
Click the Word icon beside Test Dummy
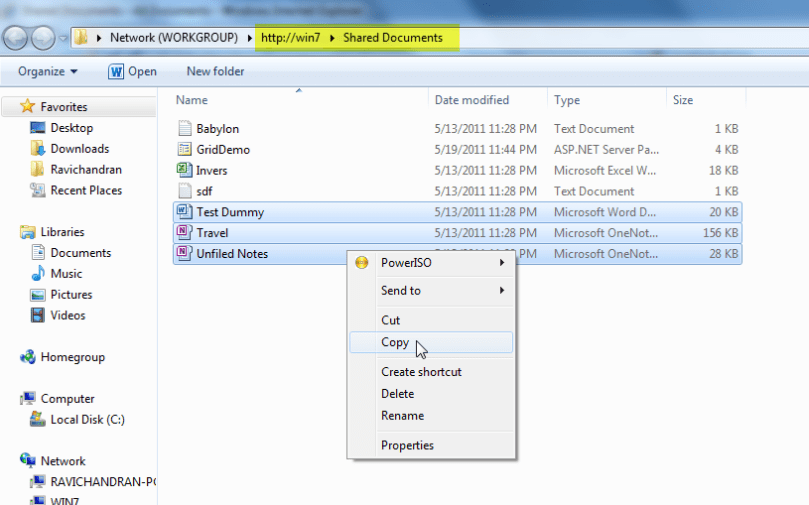[184, 211]
